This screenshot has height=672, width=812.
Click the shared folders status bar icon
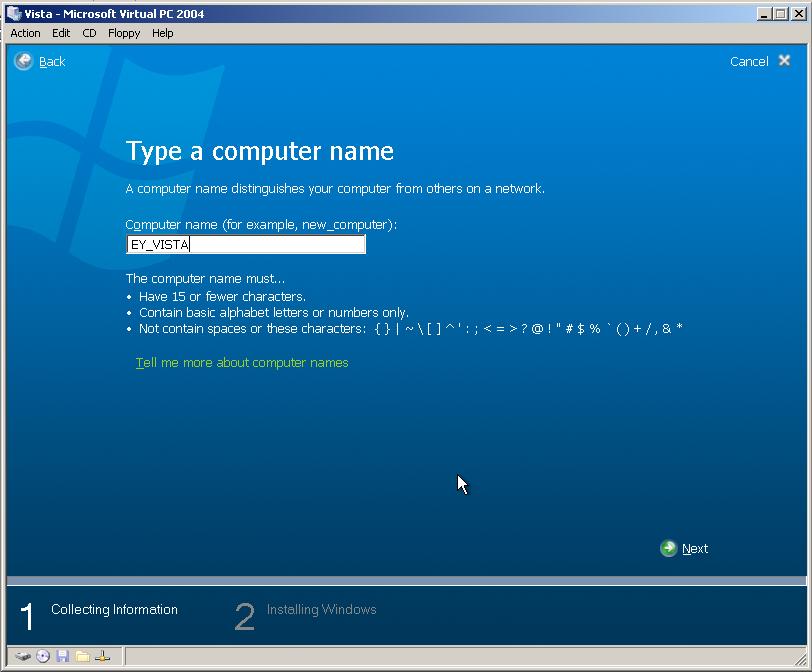click(83, 656)
